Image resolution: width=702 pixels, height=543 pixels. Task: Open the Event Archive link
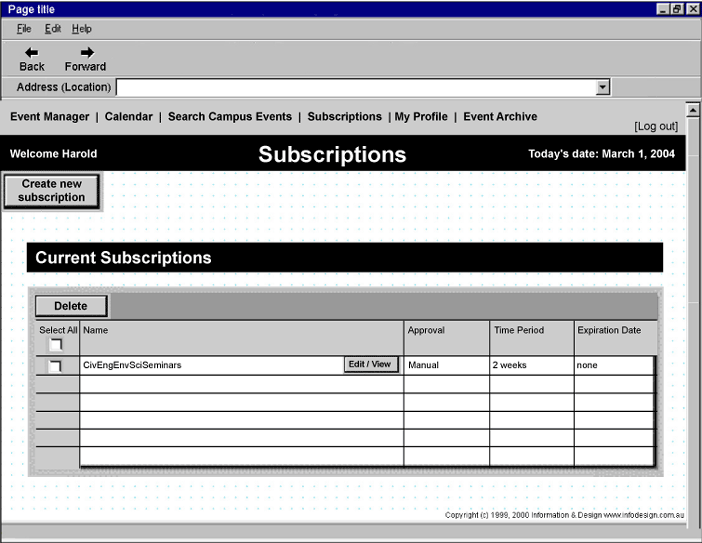tap(500, 116)
